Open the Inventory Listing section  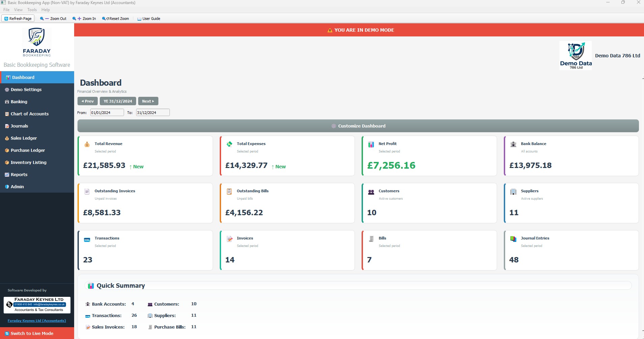28,162
